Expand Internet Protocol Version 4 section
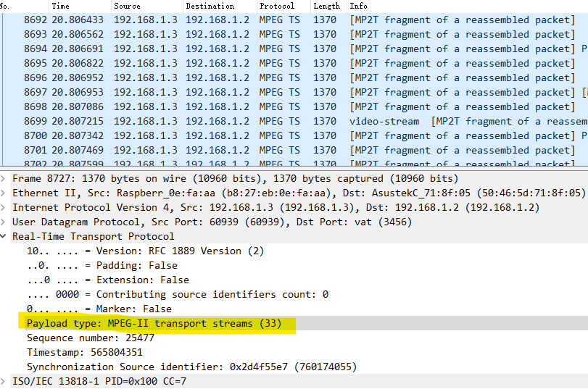Viewport: 588px width, 389px height. tap(5, 207)
